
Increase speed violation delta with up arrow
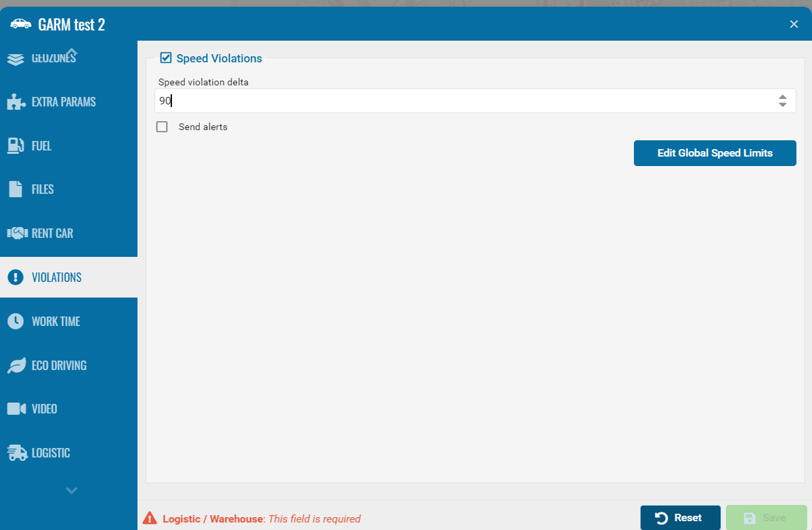pyautogui.click(x=782, y=97)
